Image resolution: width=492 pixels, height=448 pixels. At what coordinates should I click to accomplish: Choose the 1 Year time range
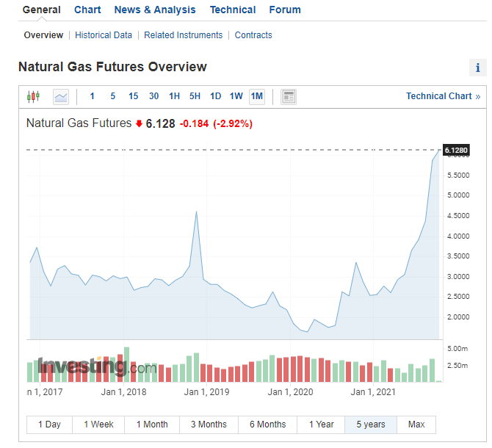point(321,424)
